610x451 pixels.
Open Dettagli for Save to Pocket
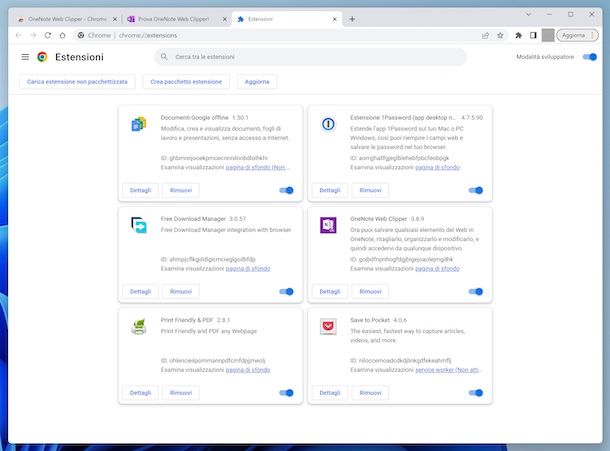(x=330, y=393)
